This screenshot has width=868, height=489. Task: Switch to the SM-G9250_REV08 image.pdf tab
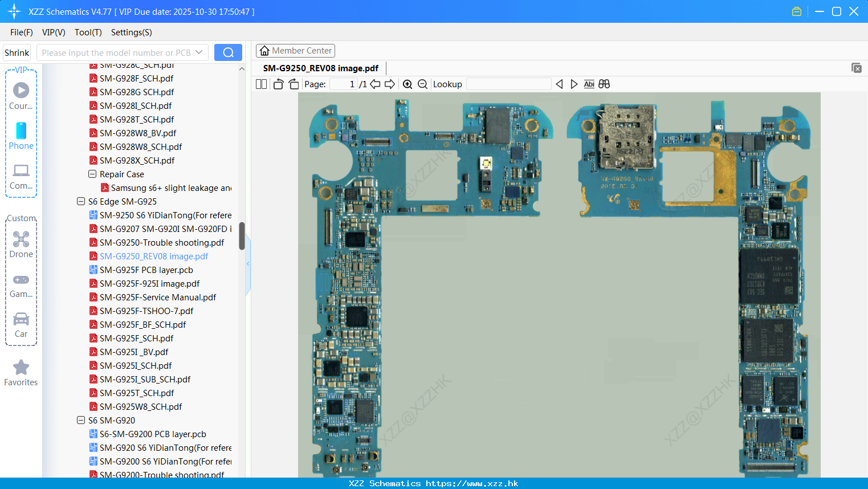pyautogui.click(x=322, y=68)
